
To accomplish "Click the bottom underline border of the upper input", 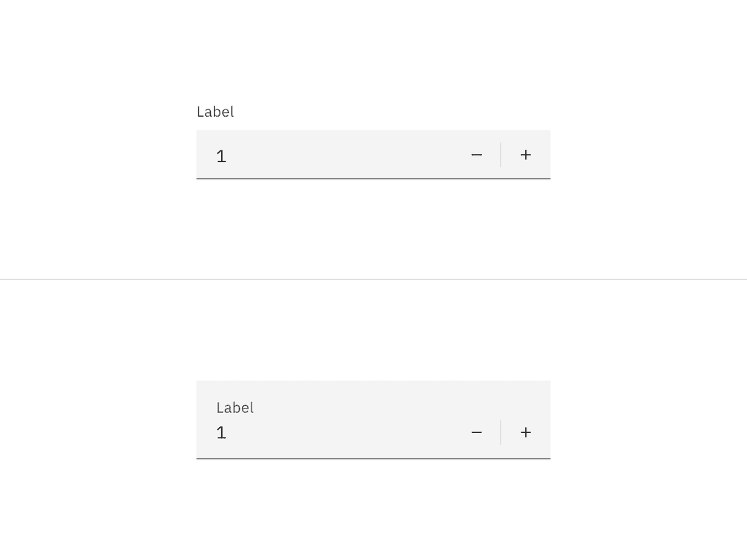I will [x=373, y=178].
